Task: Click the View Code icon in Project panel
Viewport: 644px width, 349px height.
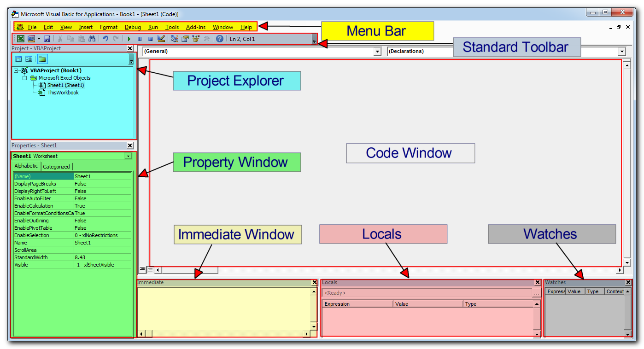Action: pyautogui.click(x=19, y=59)
